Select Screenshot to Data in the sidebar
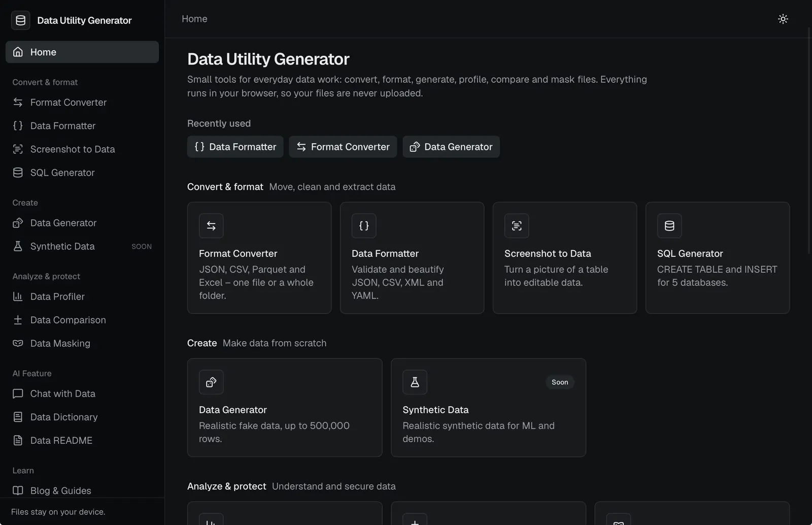Viewport: 812px width, 525px height. point(82,149)
